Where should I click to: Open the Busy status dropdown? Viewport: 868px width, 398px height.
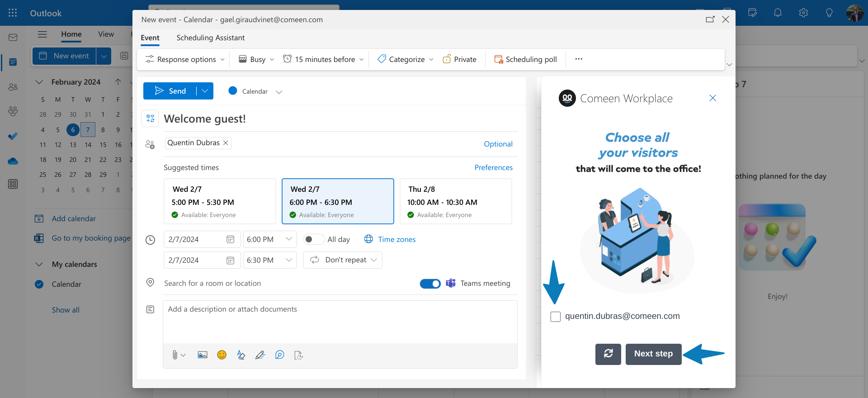pos(256,59)
